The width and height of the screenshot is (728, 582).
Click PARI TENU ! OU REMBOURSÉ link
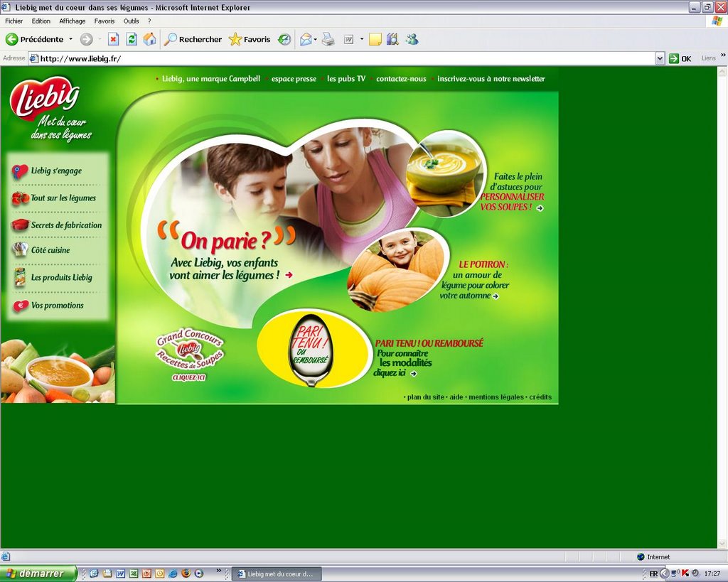(429, 343)
